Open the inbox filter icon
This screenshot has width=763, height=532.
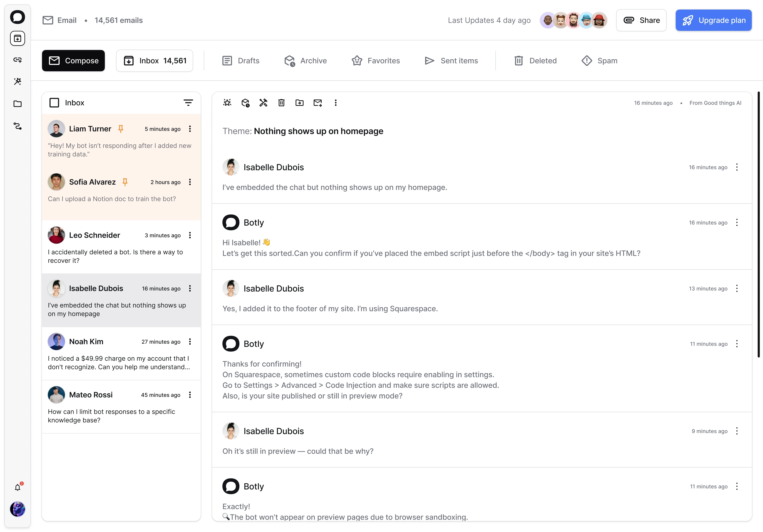[x=188, y=103]
